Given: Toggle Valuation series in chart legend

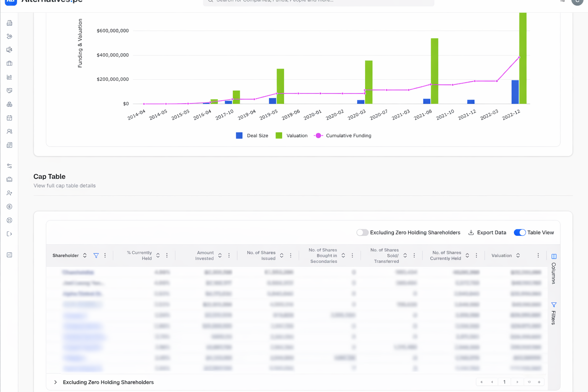Looking at the screenshot, I should point(292,136).
